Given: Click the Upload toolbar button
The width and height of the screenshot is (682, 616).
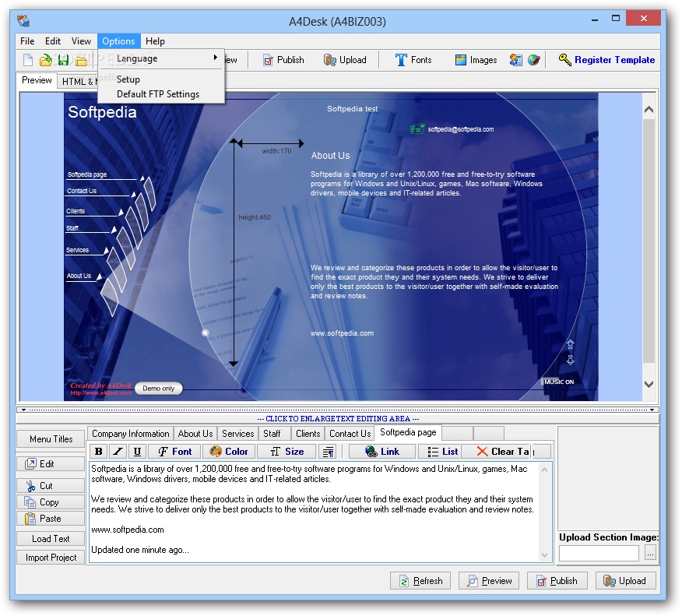Looking at the screenshot, I should coord(346,60).
